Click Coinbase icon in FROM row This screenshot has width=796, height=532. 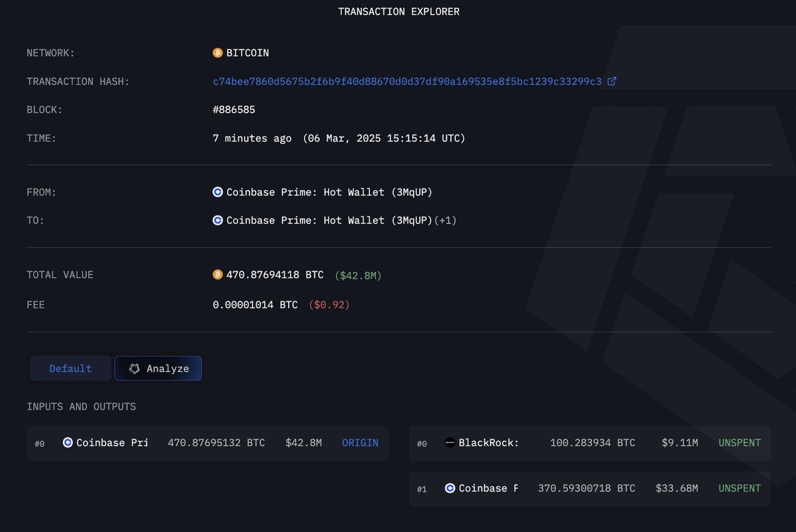tap(218, 192)
